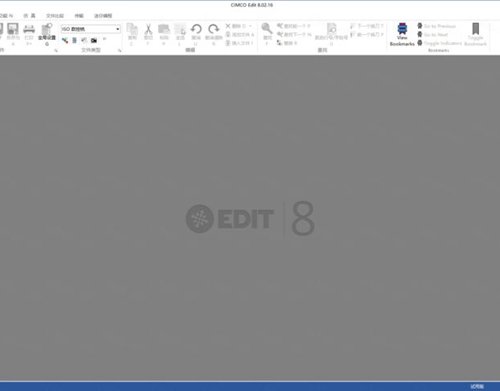Image resolution: width=500 pixels, height=391 pixels.
Task: Click Replace in the find group
Action: pos(287,43)
